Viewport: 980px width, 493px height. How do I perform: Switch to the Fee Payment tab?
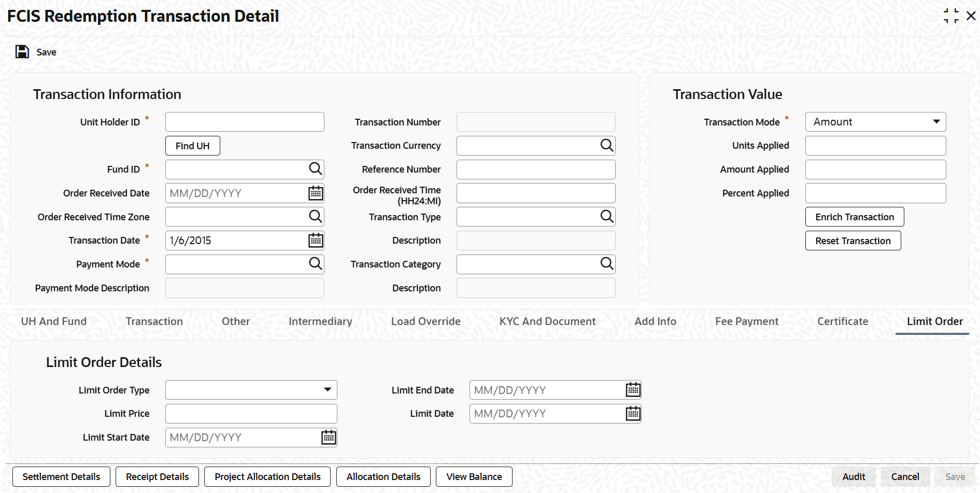pos(747,321)
